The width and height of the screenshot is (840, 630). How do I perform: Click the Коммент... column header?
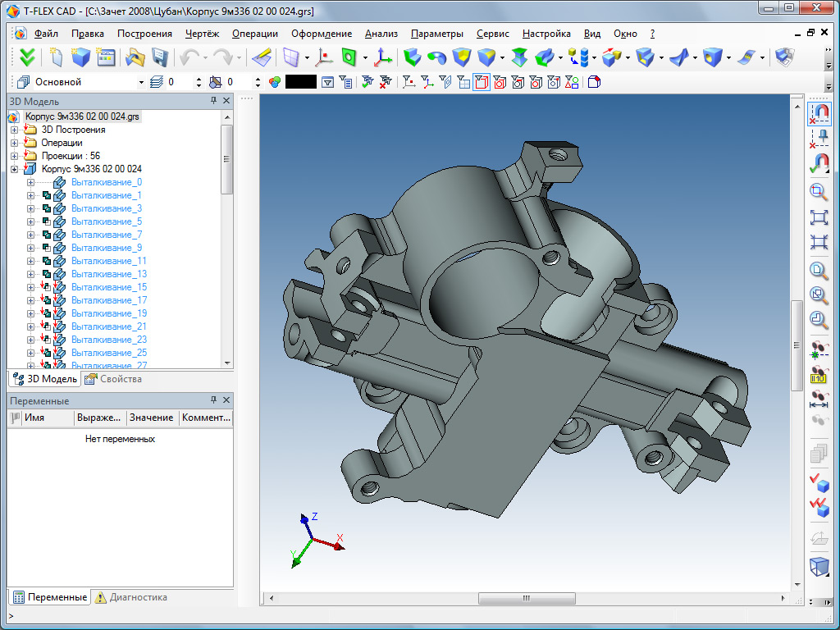click(206, 418)
